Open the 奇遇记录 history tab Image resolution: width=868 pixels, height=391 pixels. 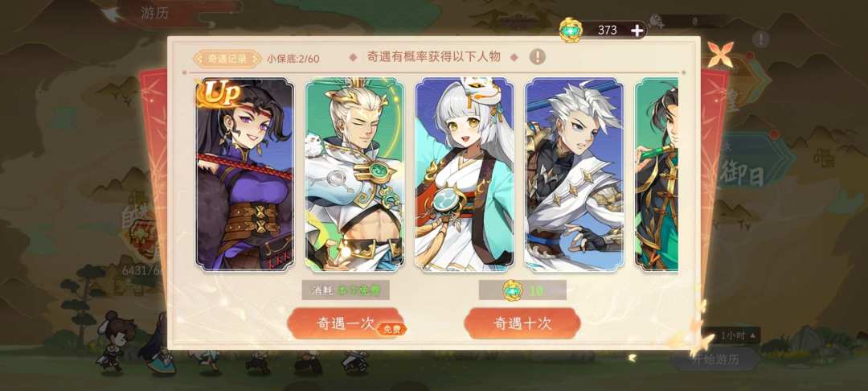pyautogui.click(x=227, y=58)
